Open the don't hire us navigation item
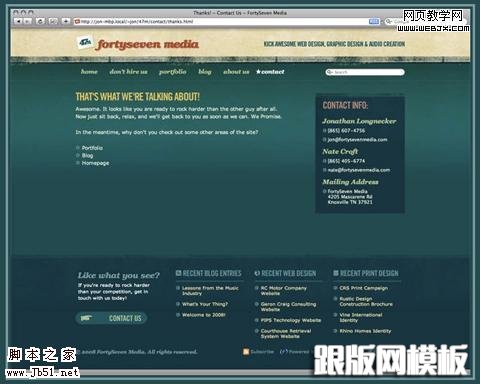Image resolution: width=480 pixels, height=384 pixels. coord(128,72)
